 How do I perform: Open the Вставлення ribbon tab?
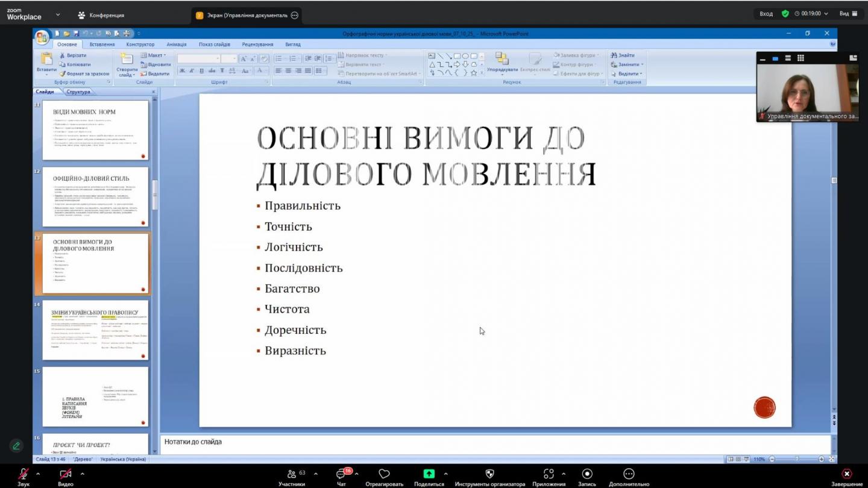(102, 45)
